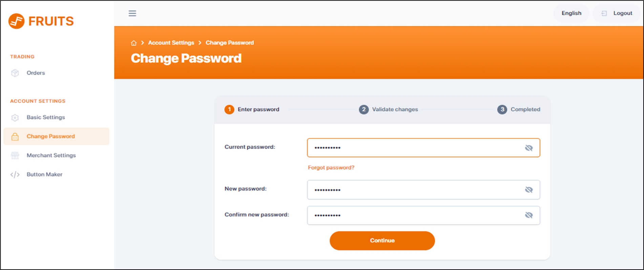Open Merchant Settings in sidebar
The height and width of the screenshot is (270, 644).
pyautogui.click(x=51, y=155)
